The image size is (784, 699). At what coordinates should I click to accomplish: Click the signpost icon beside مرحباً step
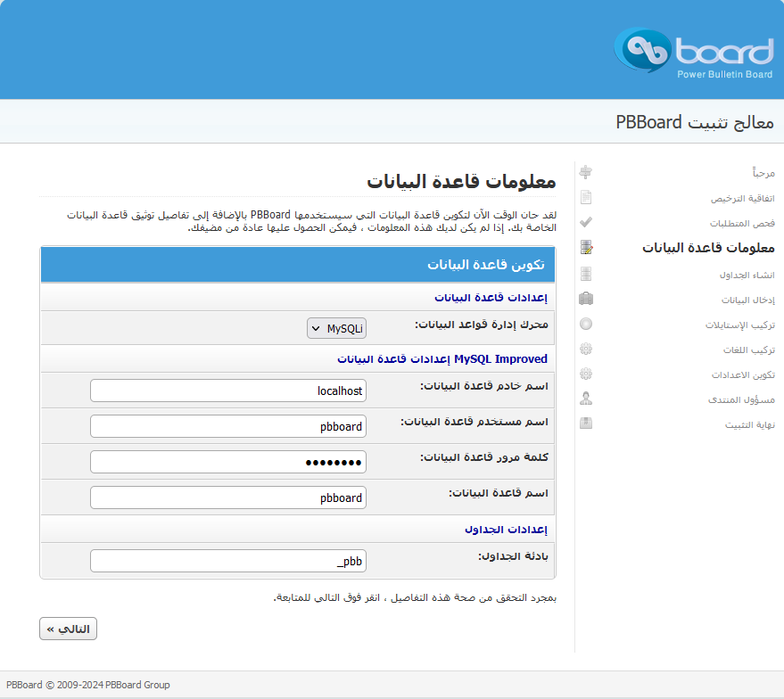[x=586, y=172]
